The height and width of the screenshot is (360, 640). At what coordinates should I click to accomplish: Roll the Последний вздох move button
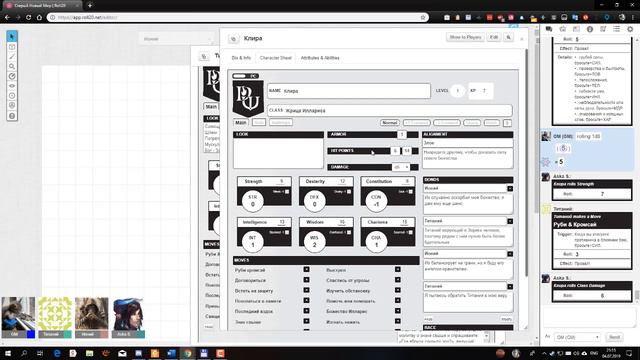307,311
